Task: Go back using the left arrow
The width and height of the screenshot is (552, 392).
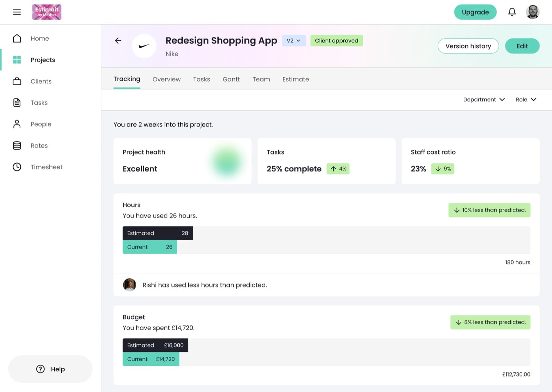Action: (118, 41)
